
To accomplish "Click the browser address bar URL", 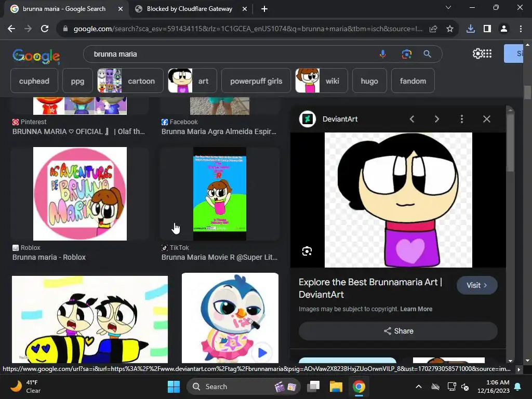I will 248,29.
